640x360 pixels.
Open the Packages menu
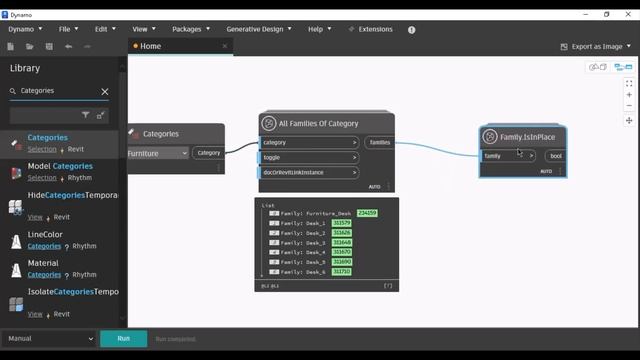click(191, 29)
